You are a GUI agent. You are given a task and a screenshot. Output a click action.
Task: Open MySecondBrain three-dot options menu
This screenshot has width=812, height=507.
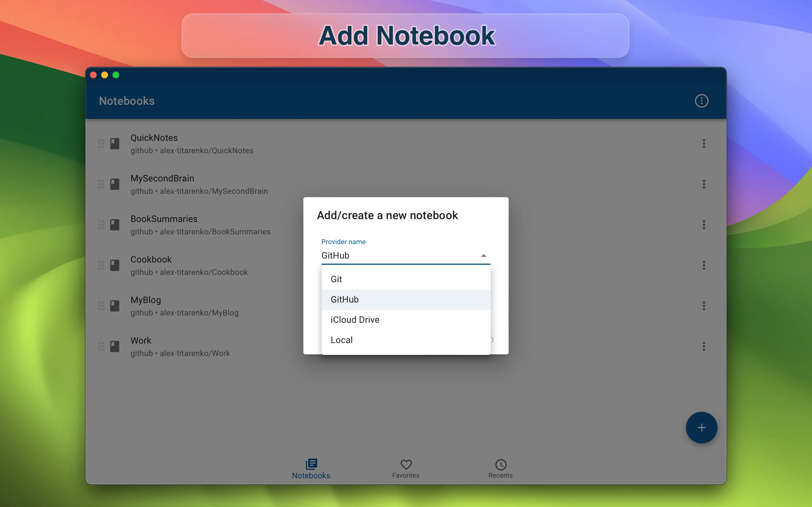[704, 184]
